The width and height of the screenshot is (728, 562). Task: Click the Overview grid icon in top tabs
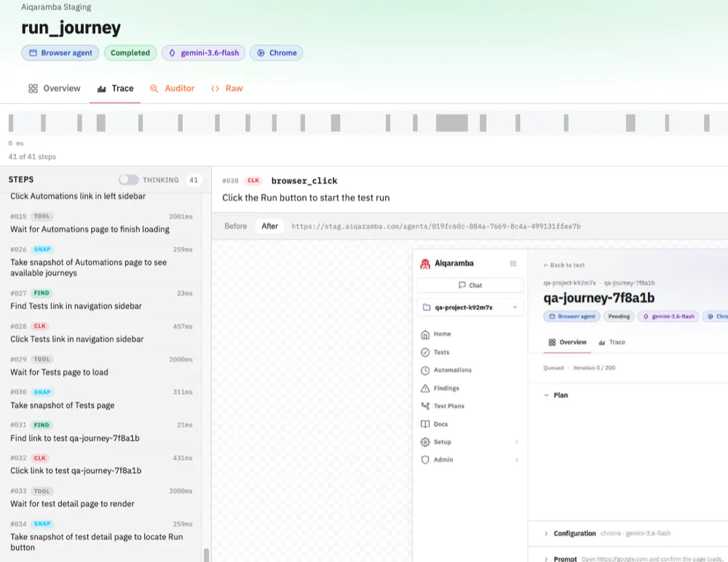[x=33, y=88]
